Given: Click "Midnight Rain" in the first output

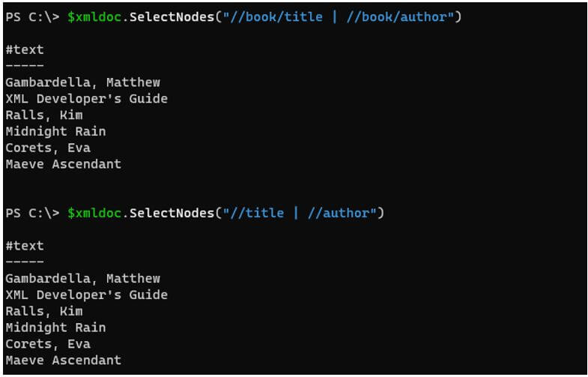Looking at the screenshot, I should coord(55,132).
